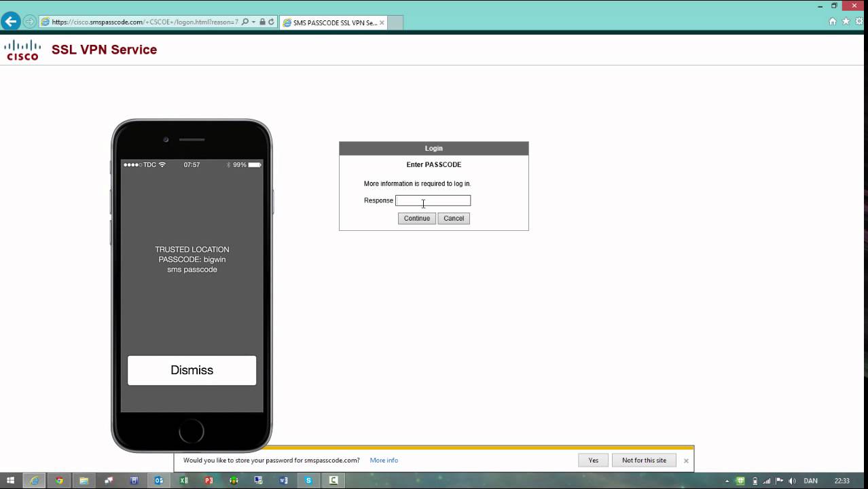868x489 pixels.
Task: Select the SMS PASSCODE SSL VPN tab
Action: point(333,22)
